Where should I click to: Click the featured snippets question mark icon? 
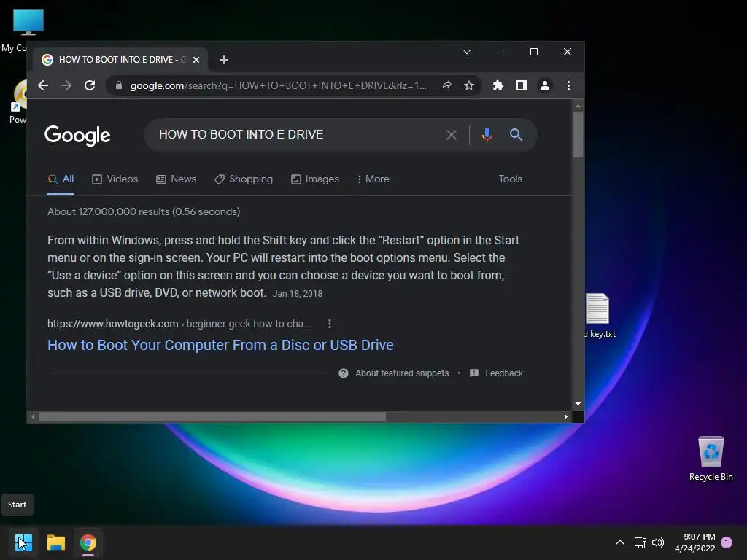click(344, 373)
